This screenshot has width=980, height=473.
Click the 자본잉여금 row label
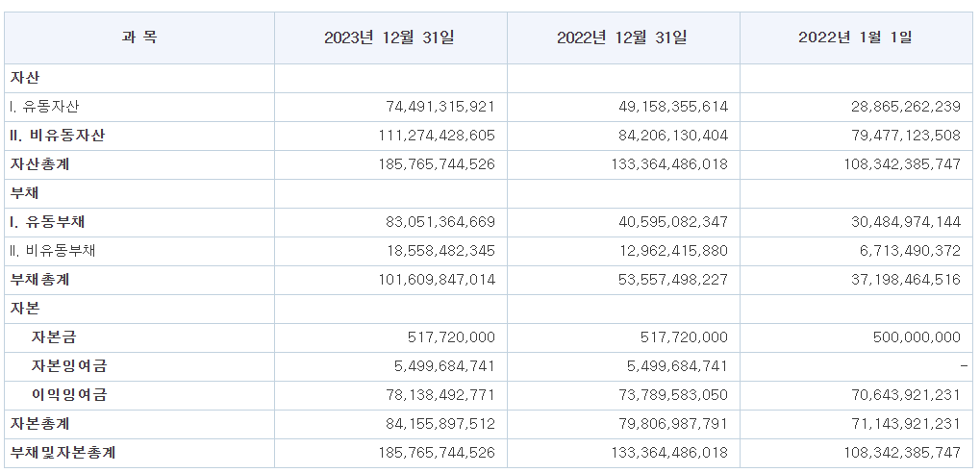68,366
